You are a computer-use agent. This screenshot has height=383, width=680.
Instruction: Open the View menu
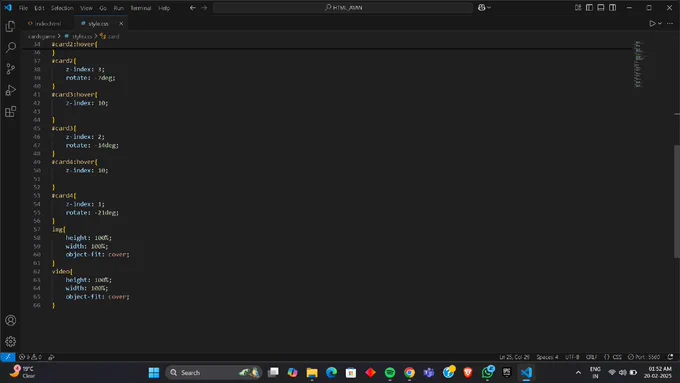[86, 8]
